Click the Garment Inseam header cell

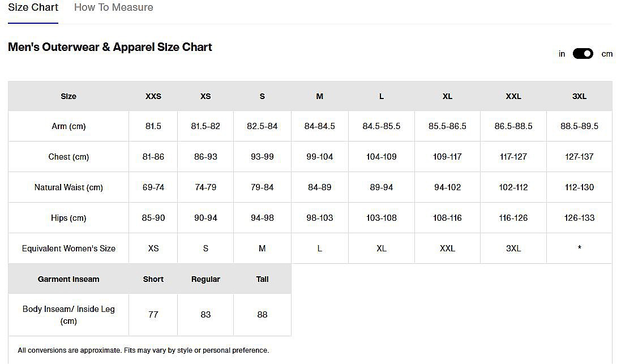point(68,279)
